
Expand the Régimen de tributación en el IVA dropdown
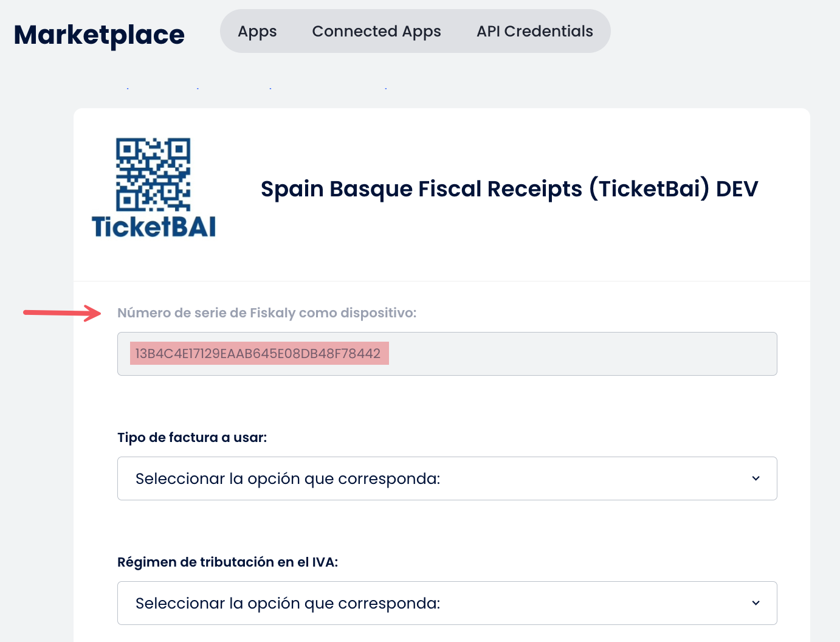(x=447, y=603)
